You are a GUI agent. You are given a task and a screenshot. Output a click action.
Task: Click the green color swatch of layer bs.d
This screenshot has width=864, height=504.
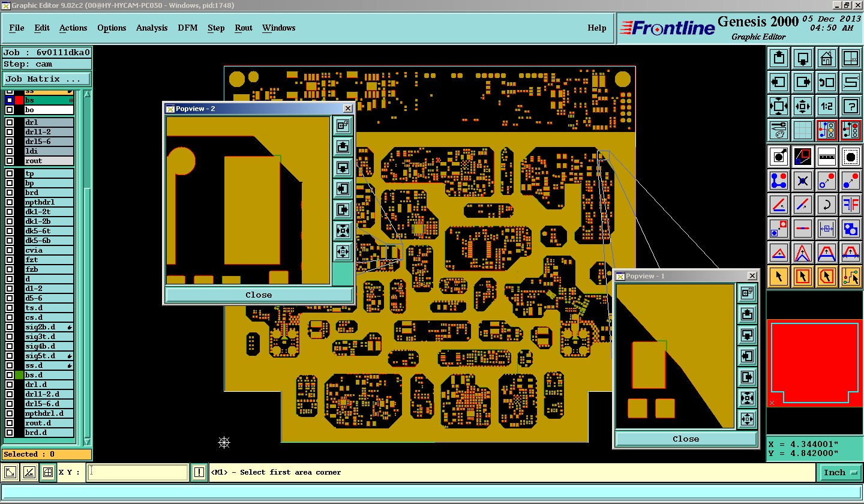[19, 375]
